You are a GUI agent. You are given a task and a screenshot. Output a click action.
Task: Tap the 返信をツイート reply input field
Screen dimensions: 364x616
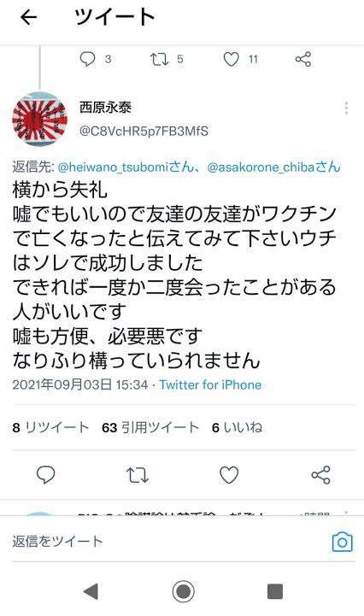point(169,542)
